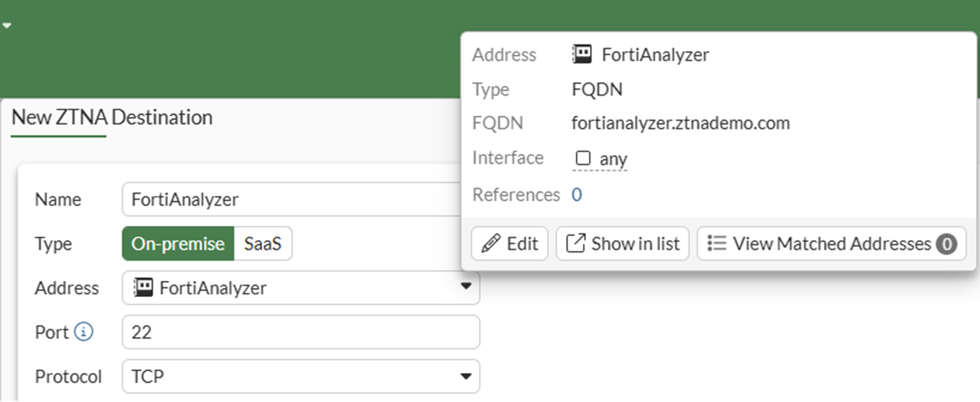Click the Show in list external-link icon
The image size is (980, 402).
click(575, 243)
